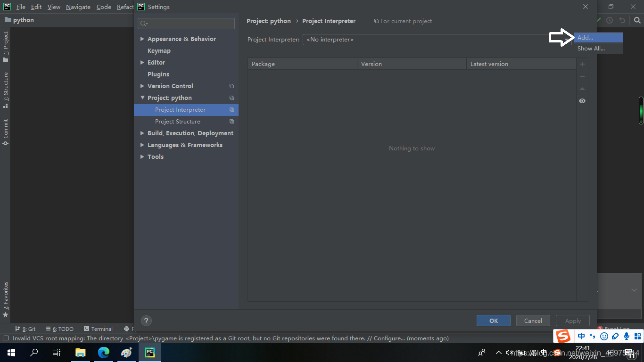Click the OK button in Settings
Viewport: 644px width, 362px height.
click(494, 321)
